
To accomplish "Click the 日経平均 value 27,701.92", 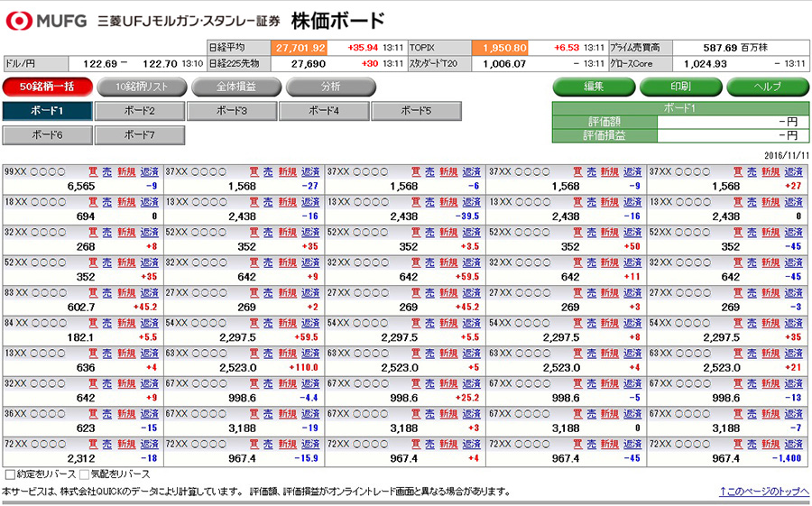I will [x=300, y=48].
